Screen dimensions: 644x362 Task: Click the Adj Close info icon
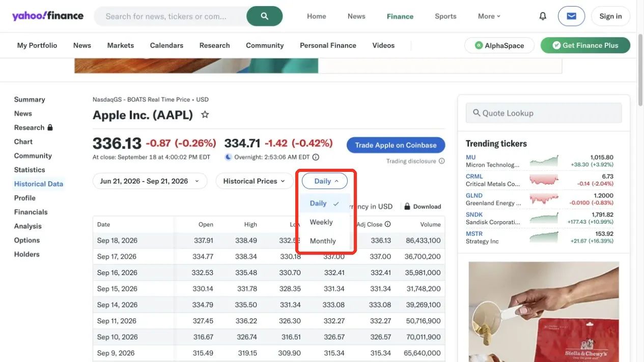click(387, 224)
